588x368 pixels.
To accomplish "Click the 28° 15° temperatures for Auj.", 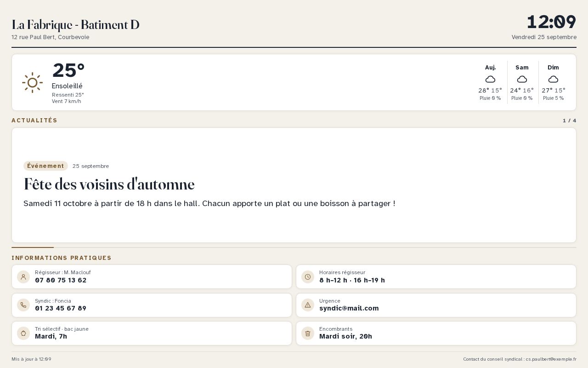I will [490, 91].
